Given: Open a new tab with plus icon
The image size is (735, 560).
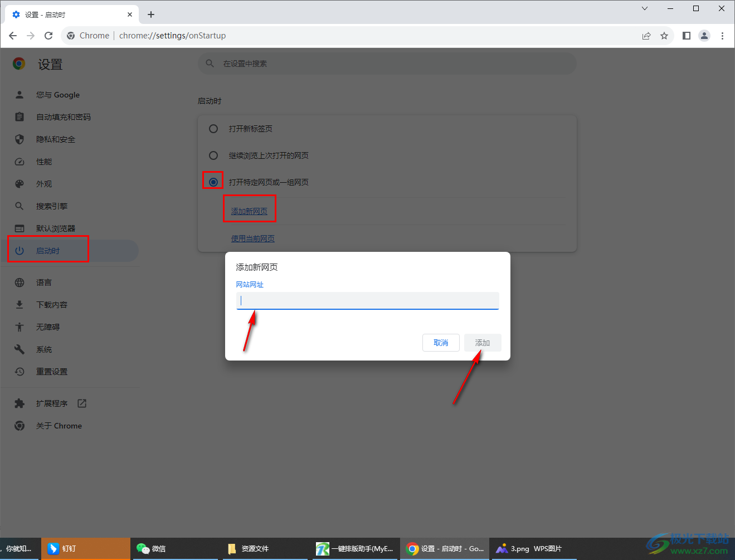Looking at the screenshot, I should pos(151,14).
